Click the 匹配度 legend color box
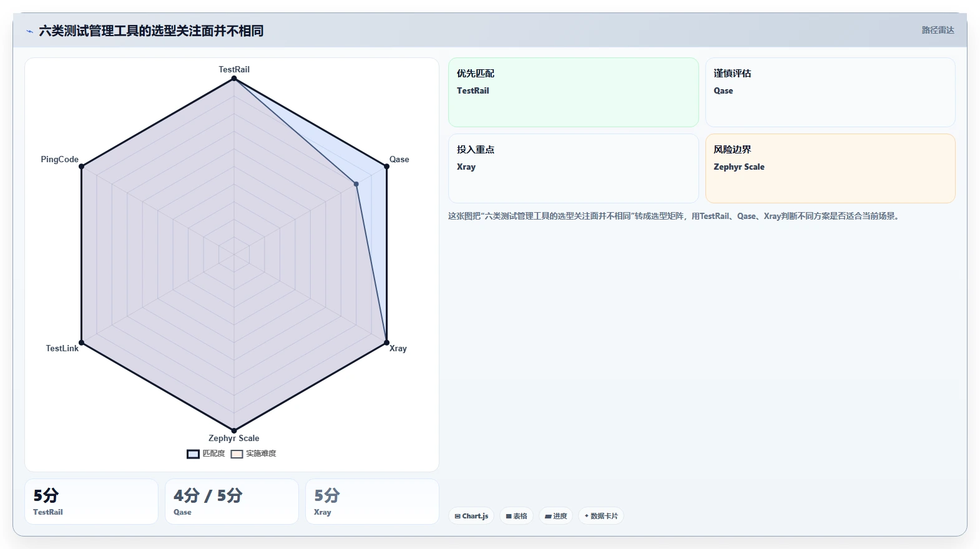This screenshot has width=980, height=549. [x=193, y=454]
